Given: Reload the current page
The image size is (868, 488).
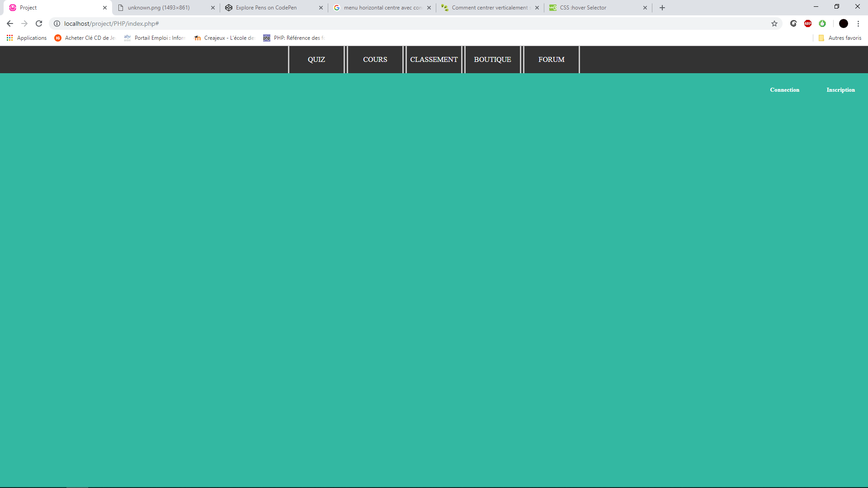Looking at the screenshot, I should coord(39,23).
